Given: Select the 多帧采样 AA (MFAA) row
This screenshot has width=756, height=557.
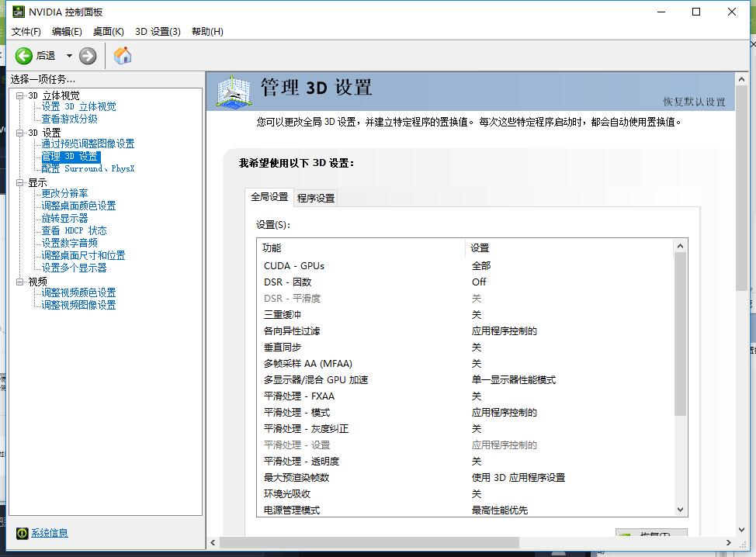Looking at the screenshot, I should pos(465,364).
